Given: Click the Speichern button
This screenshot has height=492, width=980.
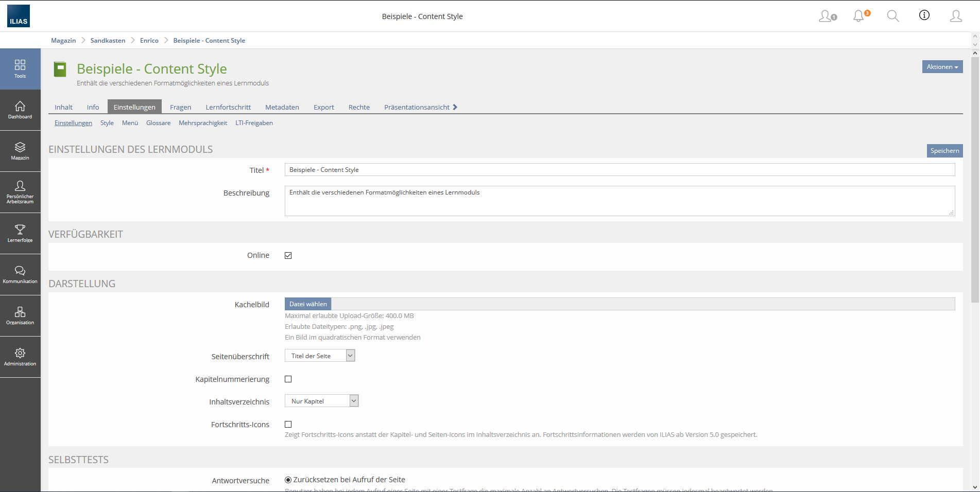Looking at the screenshot, I should [x=944, y=151].
